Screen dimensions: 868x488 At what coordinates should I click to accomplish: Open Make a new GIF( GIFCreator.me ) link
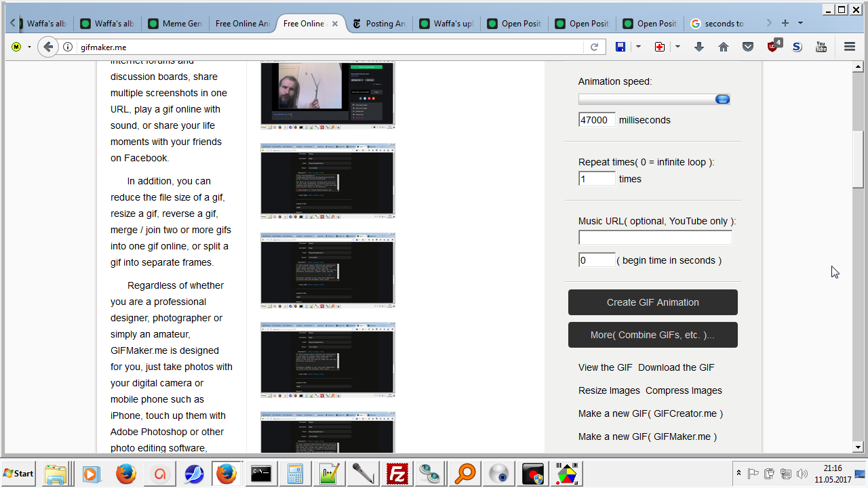point(650,413)
